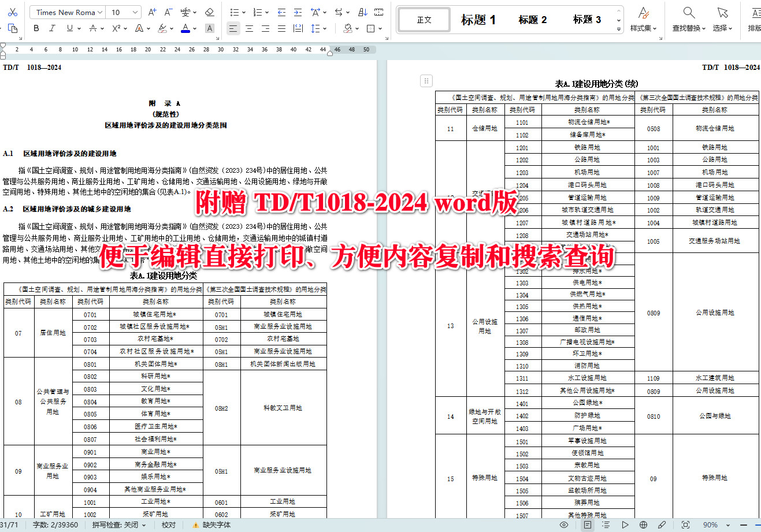Increase font size with A+ icon

152,12
